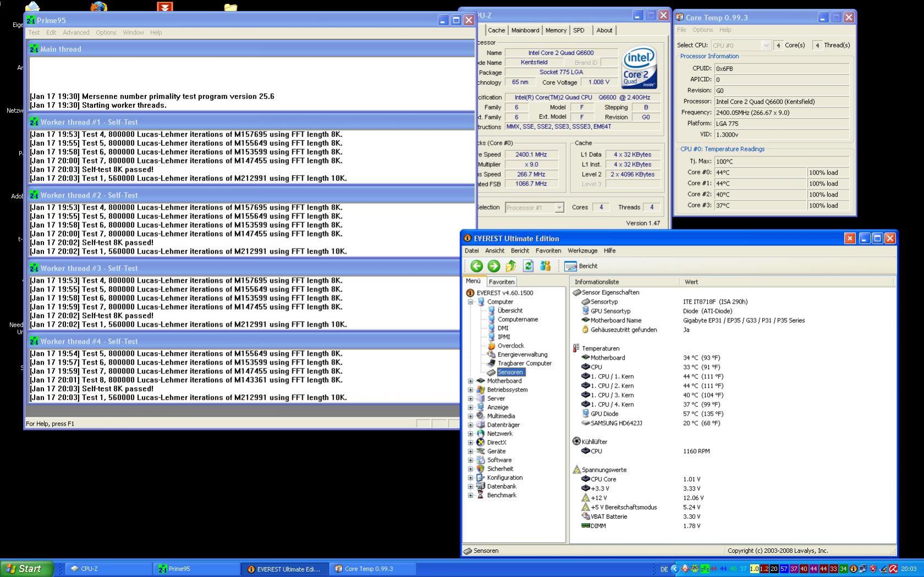
Task: Go back with EVEREST green left arrow
Action: [477, 266]
